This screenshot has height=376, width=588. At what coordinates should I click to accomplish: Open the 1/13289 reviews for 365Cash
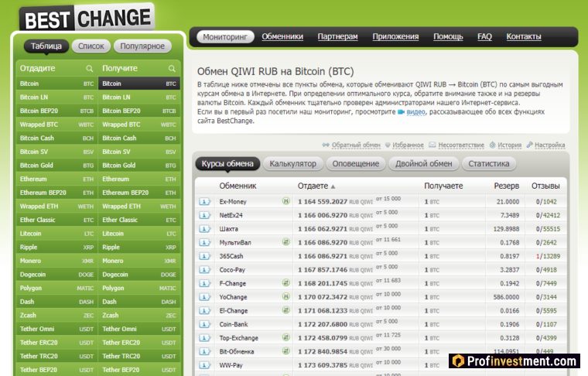tap(548, 256)
